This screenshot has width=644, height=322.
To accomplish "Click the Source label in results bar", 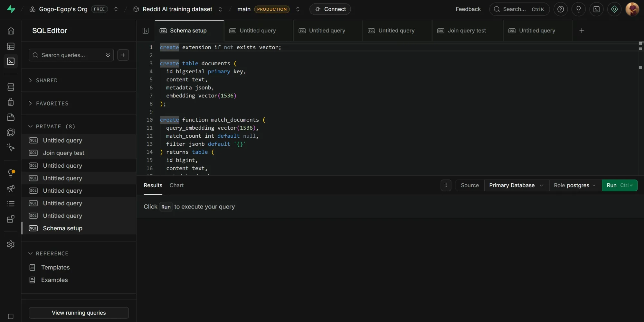I will [x=470, y=185].
